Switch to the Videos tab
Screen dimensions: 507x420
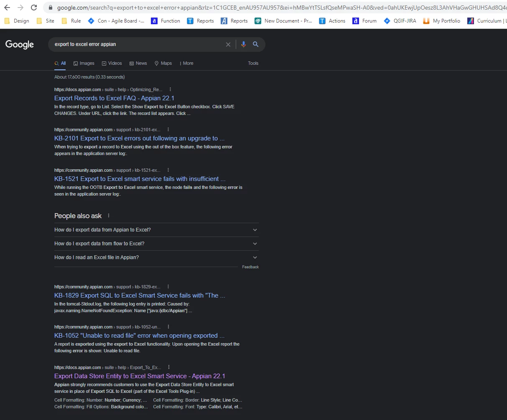112,63
